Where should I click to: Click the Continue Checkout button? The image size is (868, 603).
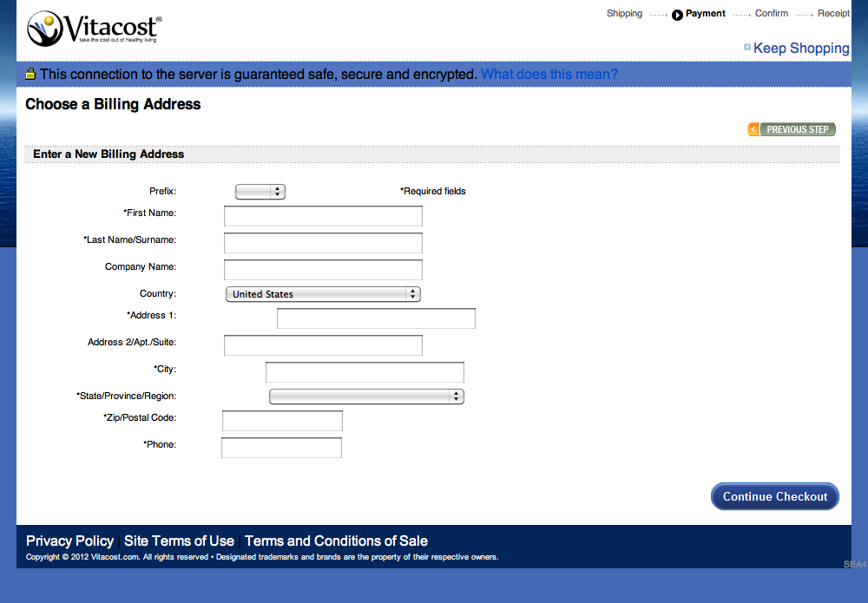(x=774, y=496)
